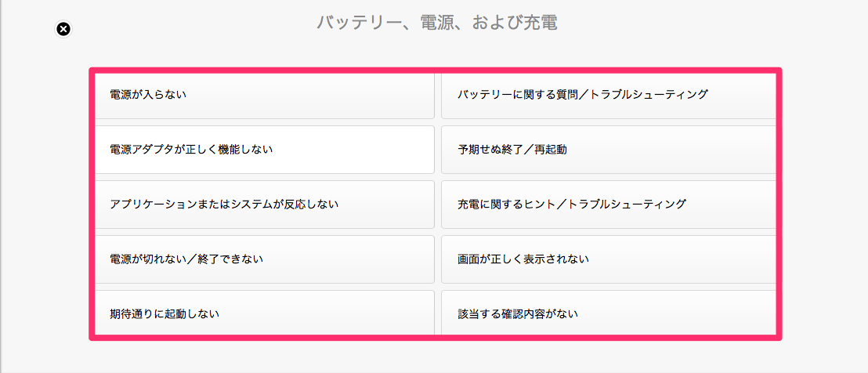Choose 予期せぬ終了／再起動
The height and width of the screenshot is (373, 868).
(x=609, y=150)
